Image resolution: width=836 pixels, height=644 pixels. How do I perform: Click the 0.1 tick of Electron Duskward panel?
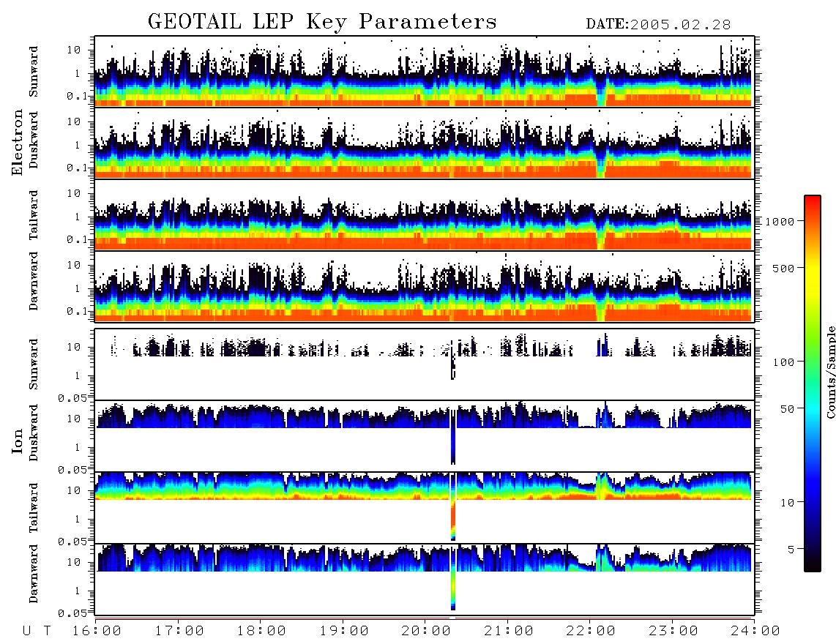(x=77, y=168)
